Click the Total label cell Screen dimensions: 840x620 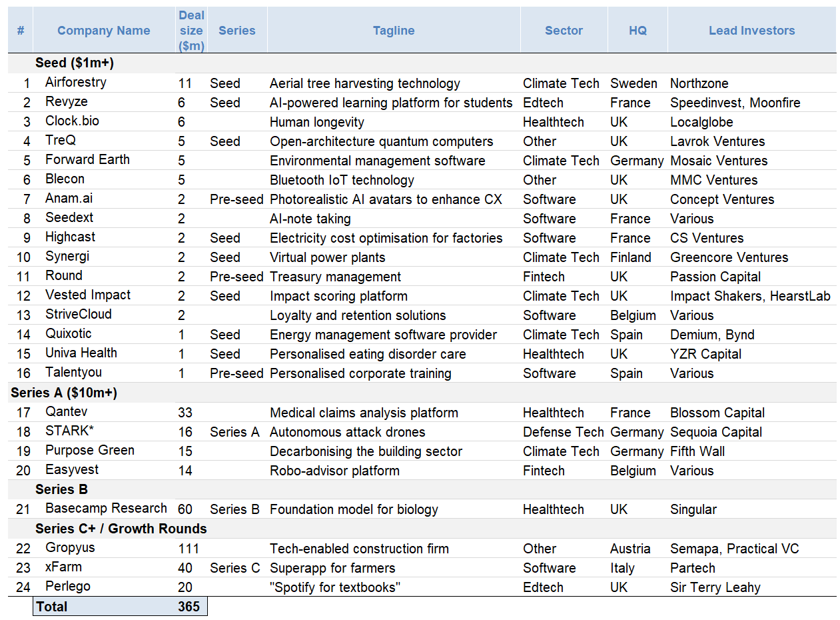52,606
